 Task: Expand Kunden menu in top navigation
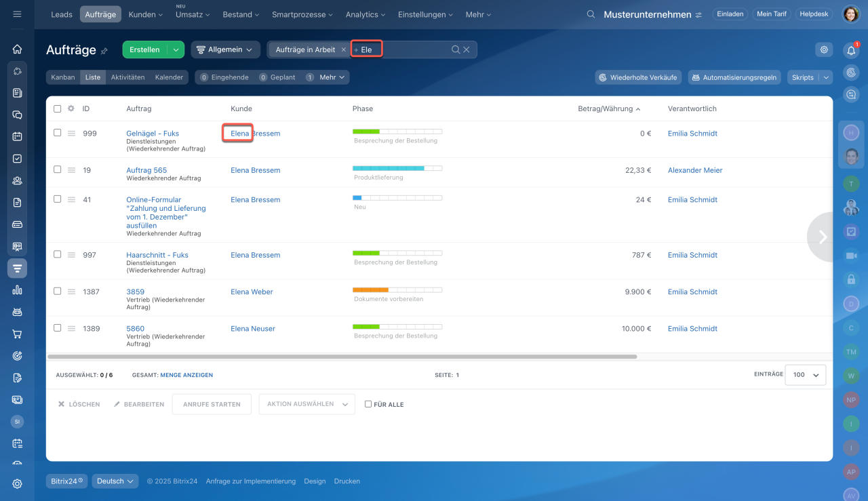pos(146,14)
